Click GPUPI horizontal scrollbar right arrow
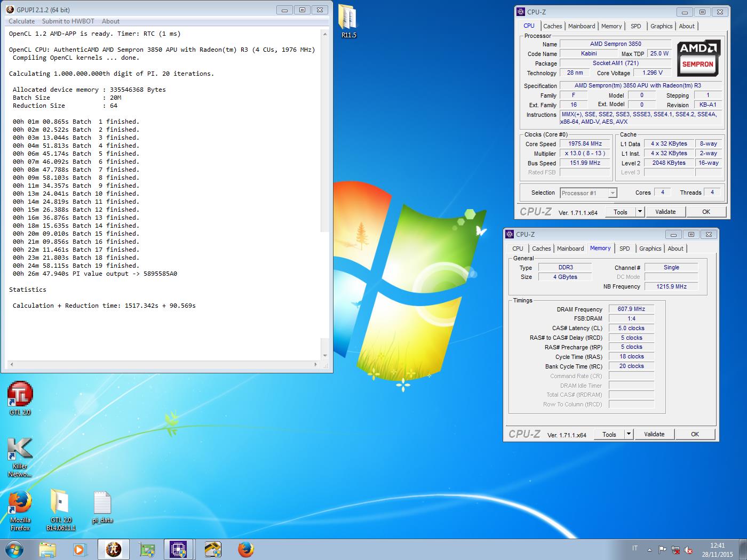This screenshot has width=747, height=560. point(315,365)
